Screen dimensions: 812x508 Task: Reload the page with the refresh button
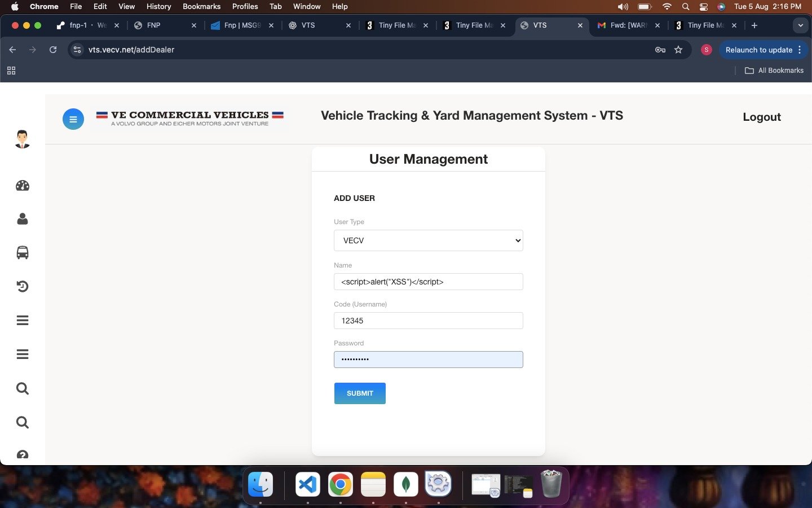pyautogui.click(x=53, y=50)
